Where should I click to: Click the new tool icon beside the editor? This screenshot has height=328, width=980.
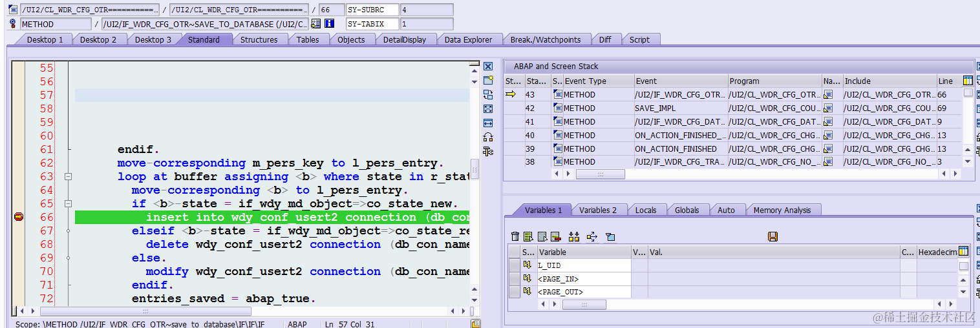[x=488, y=81]
